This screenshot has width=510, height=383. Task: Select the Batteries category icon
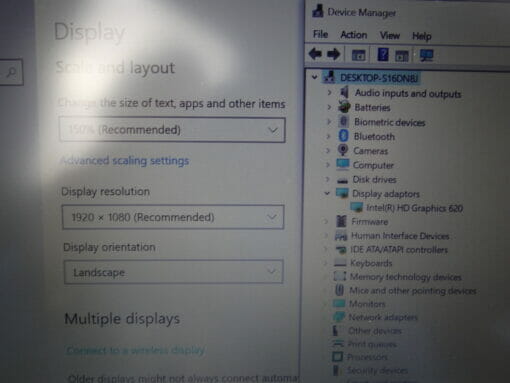pyautogui.click(x=344, y=107)
